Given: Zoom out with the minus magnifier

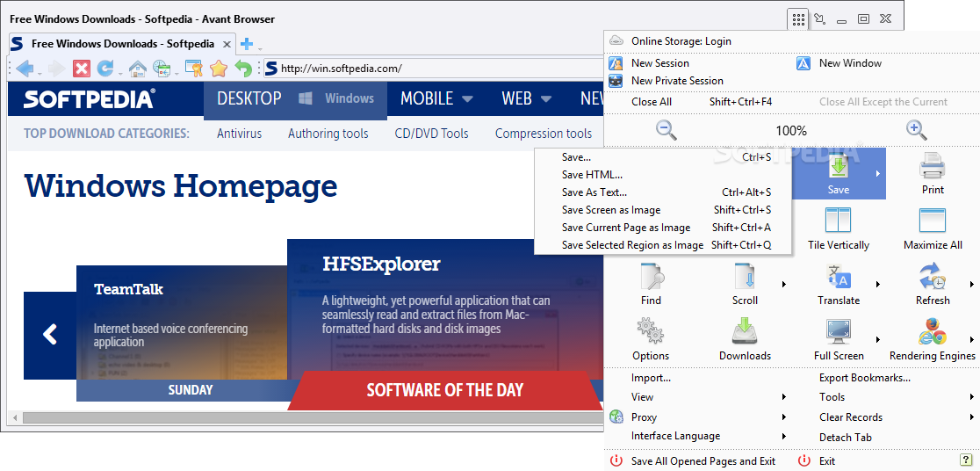Looking at the screenshot, I should (x=667, y=130).
